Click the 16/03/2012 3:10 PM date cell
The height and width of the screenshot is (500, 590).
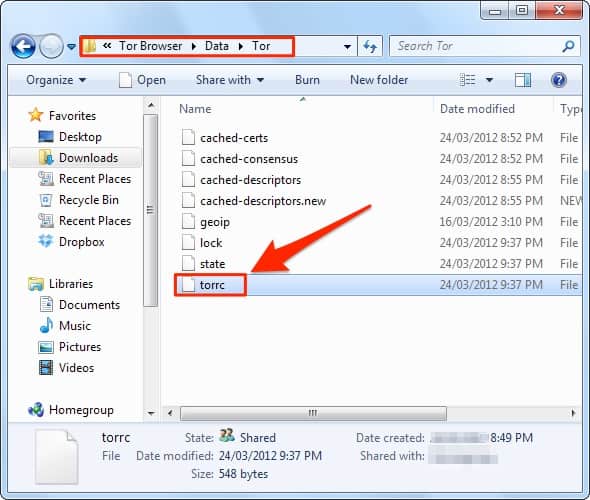pyautogui.click(x=491, y=222)
